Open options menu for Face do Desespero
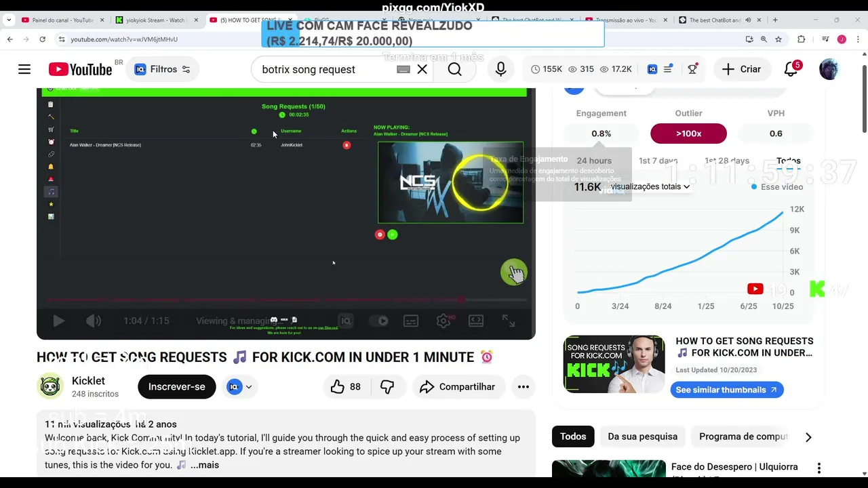Viewport: 868px width, 488px height. pyautogui.click(x=819, y=468)
